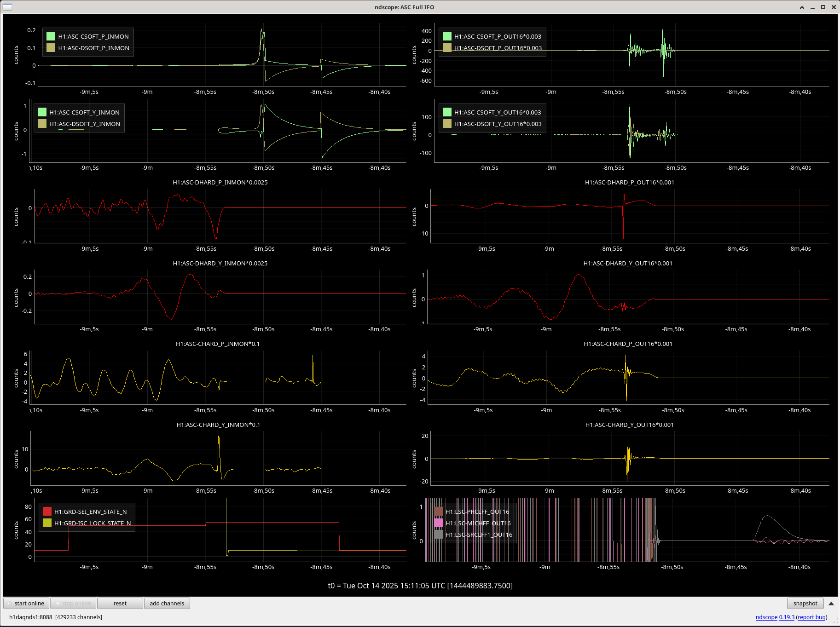Click the H1:GRD-SEI_ENV_STATE_N red legend swatch

tap(47, 512)
